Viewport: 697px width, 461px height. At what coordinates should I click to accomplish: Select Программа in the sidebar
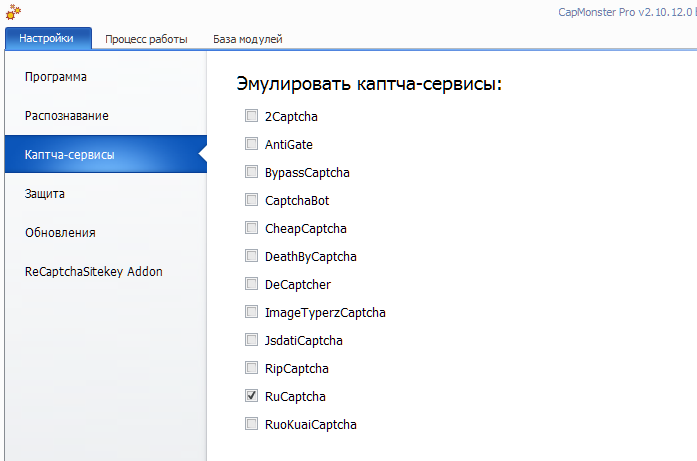[56, 77]
